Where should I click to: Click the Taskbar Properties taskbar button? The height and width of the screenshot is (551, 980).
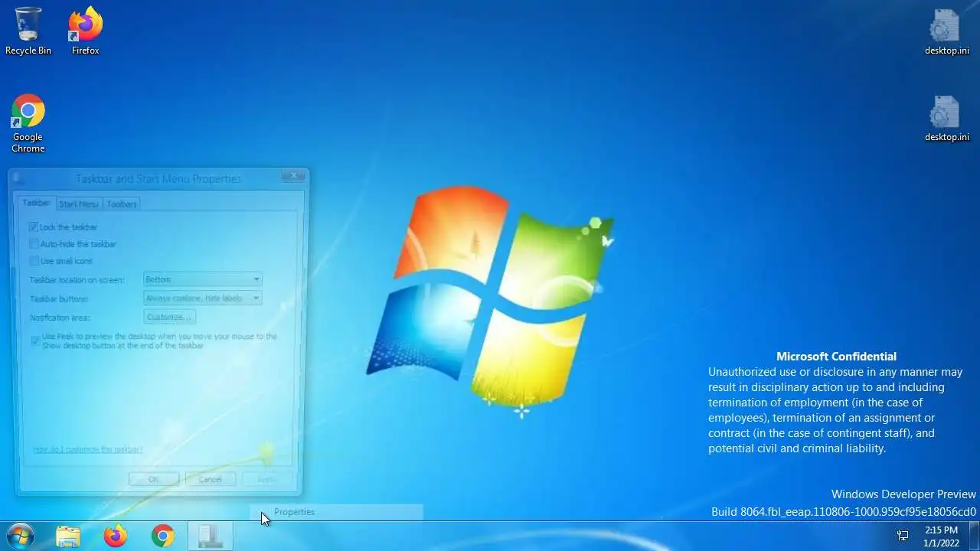tap(210, 536)
